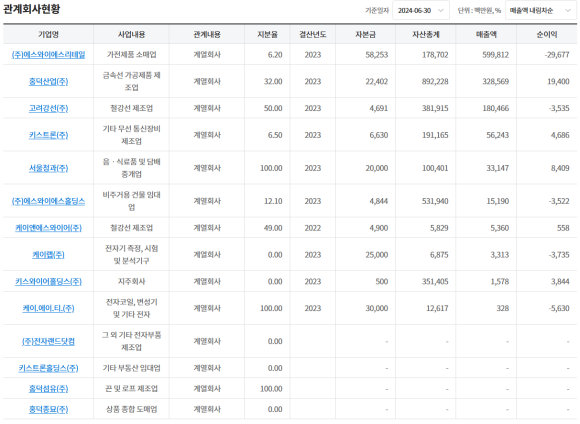Screen dimensions: 580x424
Task: Select the 끈 및 로프 제조업 cell
Action: tap(131, 389)
